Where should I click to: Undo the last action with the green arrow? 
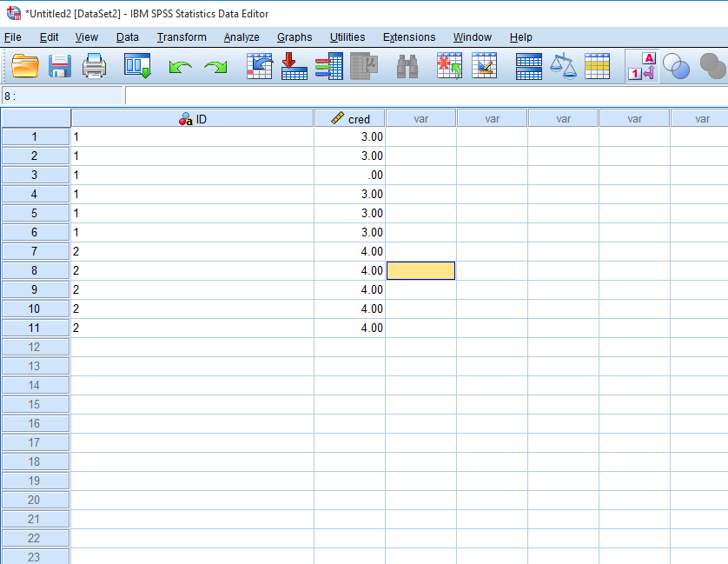[x=180, y=67]
